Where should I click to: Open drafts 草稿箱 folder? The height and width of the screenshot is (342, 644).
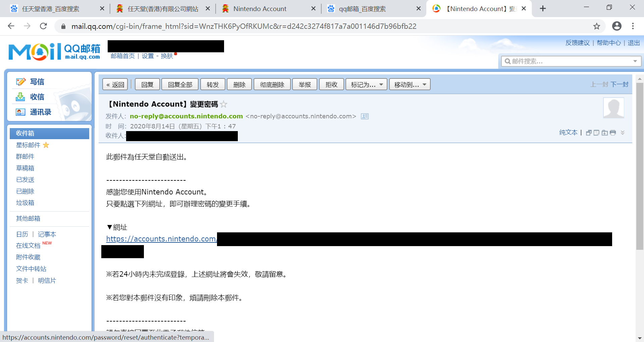25,168
